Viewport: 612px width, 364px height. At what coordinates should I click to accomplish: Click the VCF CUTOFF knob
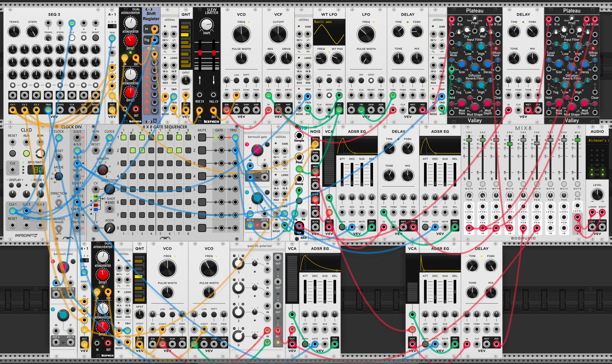tap(278, 34)
